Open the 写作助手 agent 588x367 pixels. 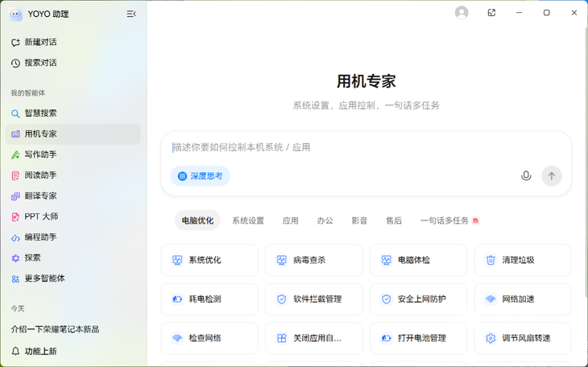point(40,155)
